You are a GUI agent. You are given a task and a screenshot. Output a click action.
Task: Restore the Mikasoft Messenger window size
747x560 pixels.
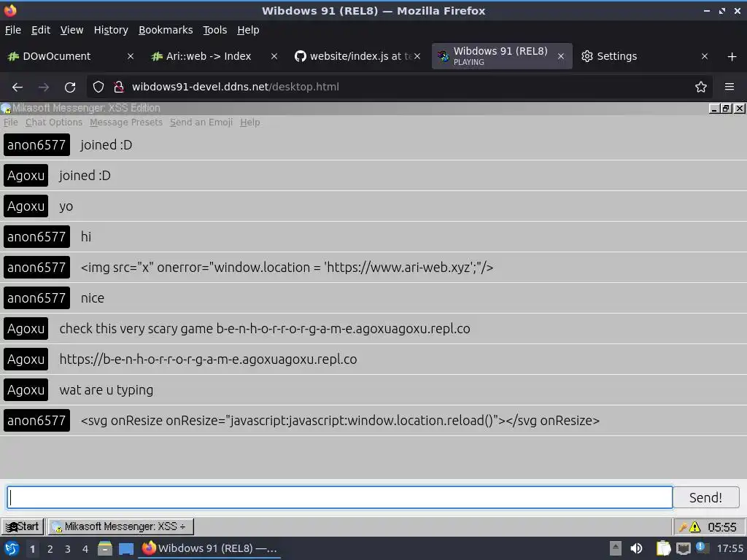[x=726, y=109]
